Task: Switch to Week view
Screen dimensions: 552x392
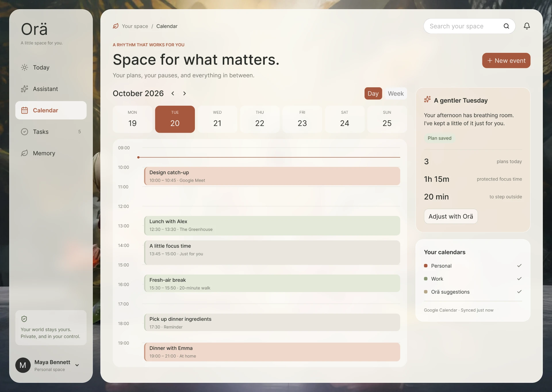Action: pyautogui.click(x=396, y=93)
